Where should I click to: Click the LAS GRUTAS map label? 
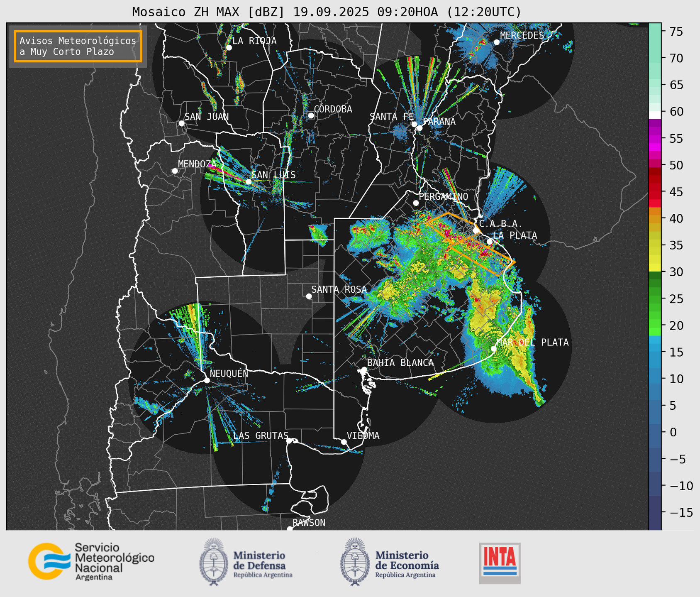point(261,436)
